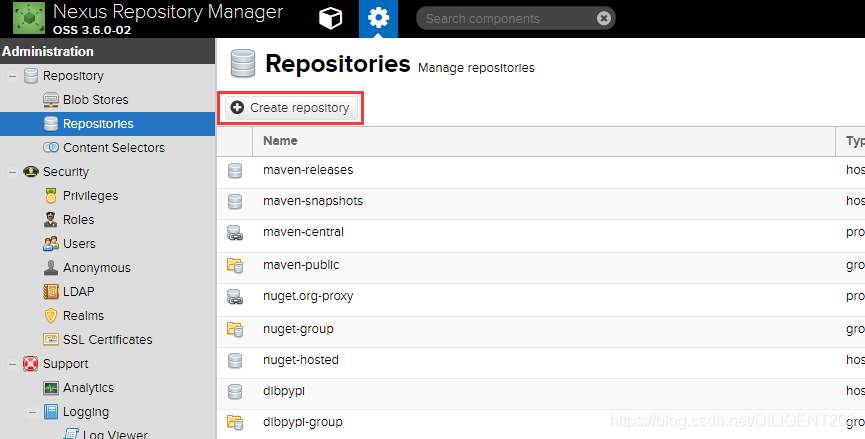Click the Analytics chart icon
865x439 pixels.
(x=51, y=388)
